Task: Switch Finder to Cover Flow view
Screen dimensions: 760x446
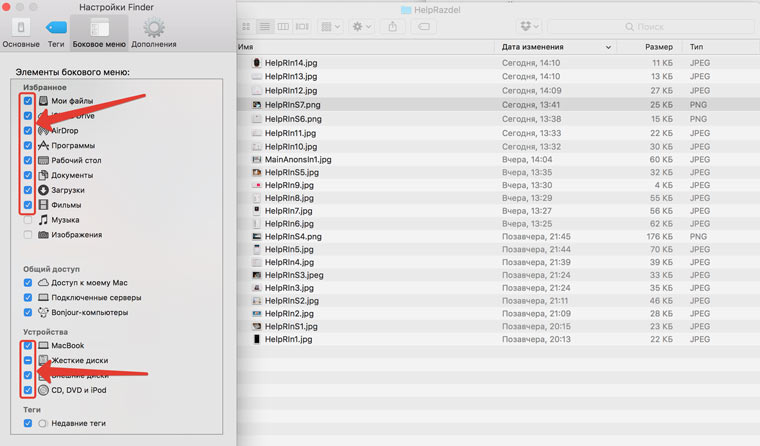Action: click(302, 27)
